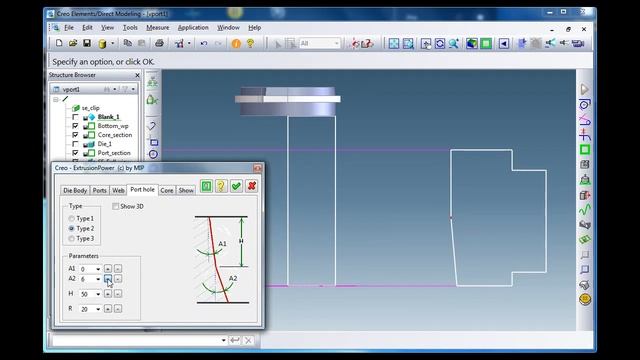Open the R value dropdown

pyautogui.click(x=98, y=309)
